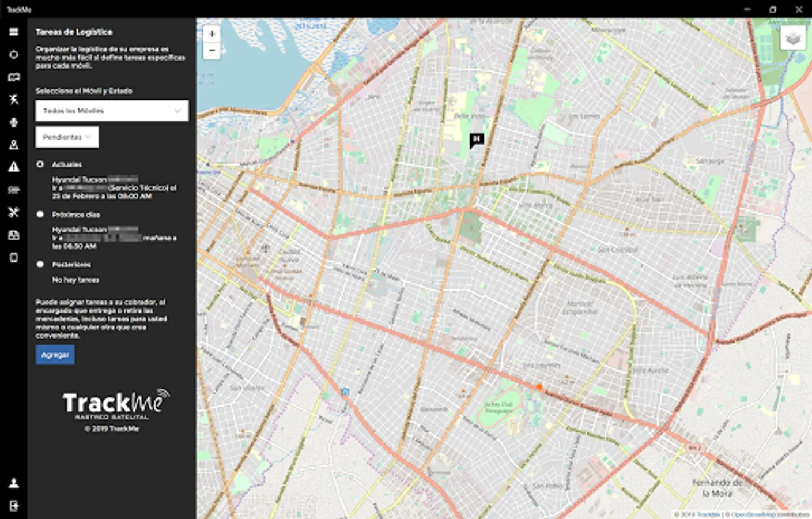
Task: Click the 'Tareas de Logística' heading
Action: [74, 32]
